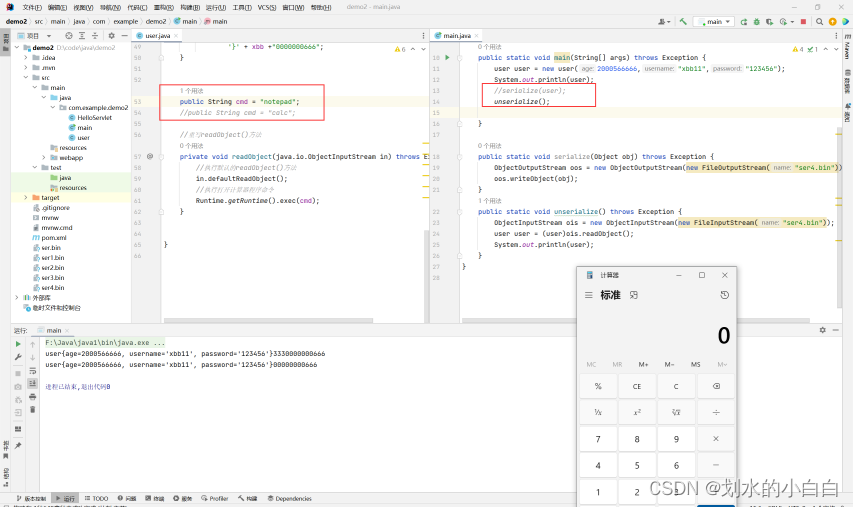Click the pin tab icon in run panel
Image resolution: width=853 pixels, height=507 pixels.
[x=18, y=446]
